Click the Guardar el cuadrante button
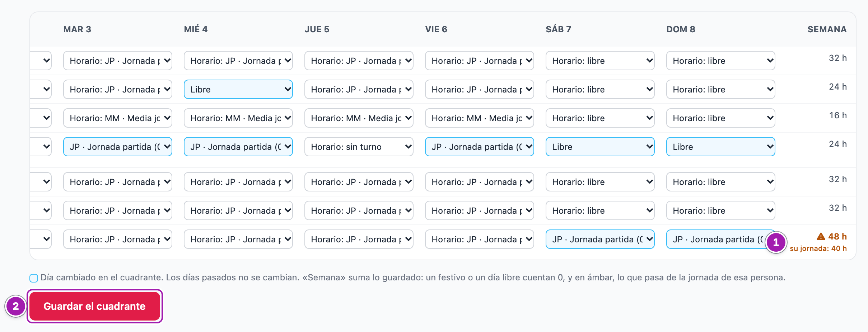Viewport: 868px width, 332px height. pos(95,306)
